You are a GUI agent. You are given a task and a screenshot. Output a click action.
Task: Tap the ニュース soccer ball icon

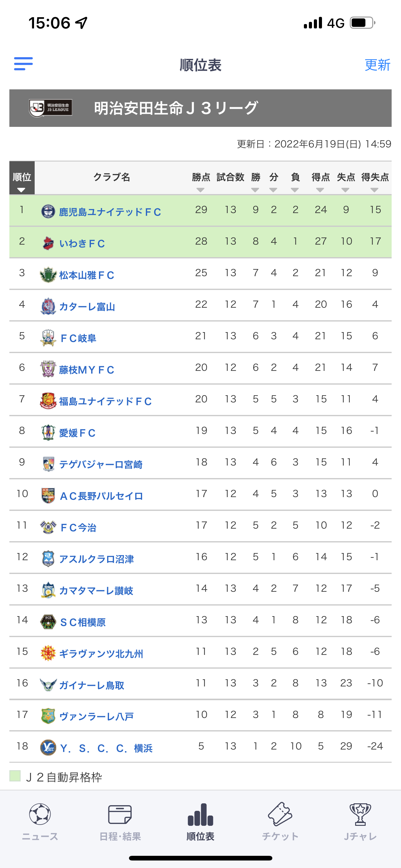(x=40, y=814)
